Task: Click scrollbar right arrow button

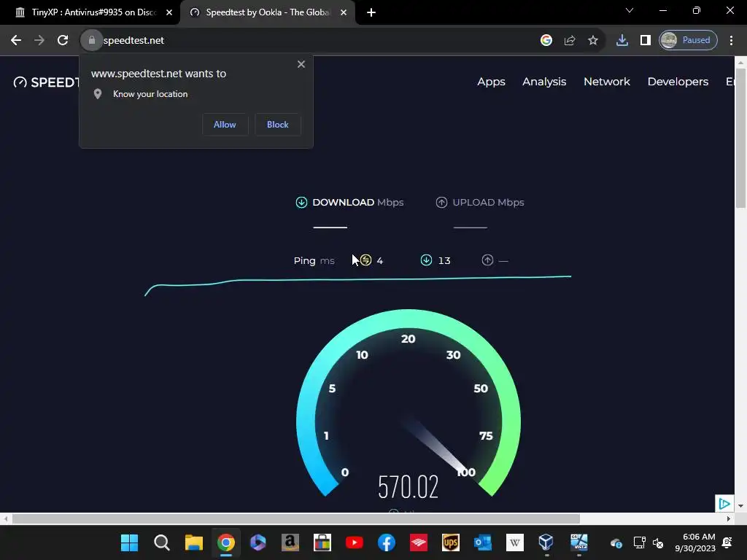Action: click(x=729, y=518)
